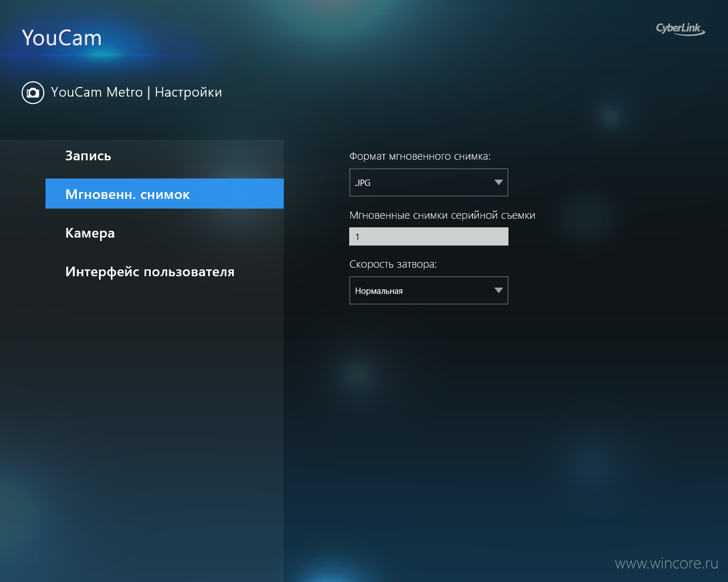Viewport: 728px width, 582px height.
Task: Click the 'YouCam Metro | Настройки' heading
Action: point(136,92)
